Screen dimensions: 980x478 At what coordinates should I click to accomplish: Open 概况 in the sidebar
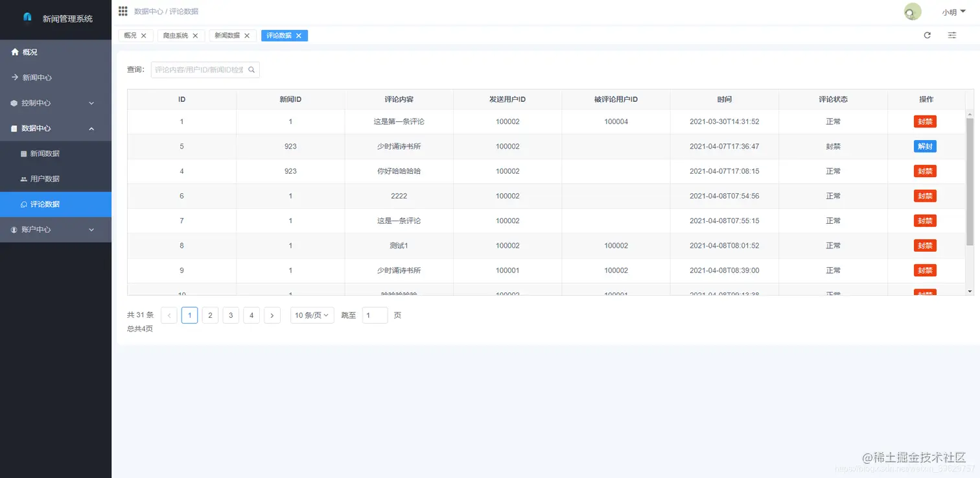point(56,52)
